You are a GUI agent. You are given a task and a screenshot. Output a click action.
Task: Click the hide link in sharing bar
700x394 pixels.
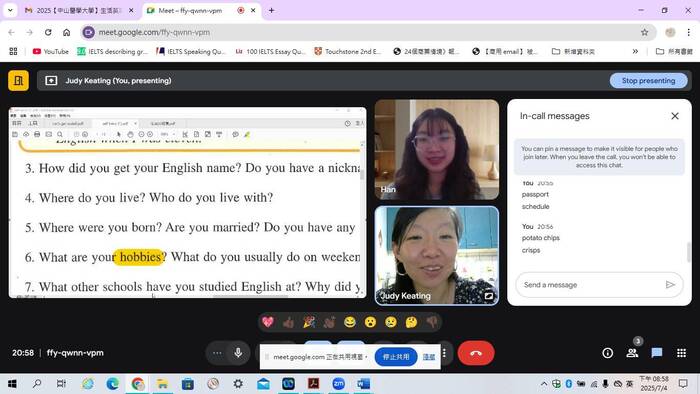point(429,357)
